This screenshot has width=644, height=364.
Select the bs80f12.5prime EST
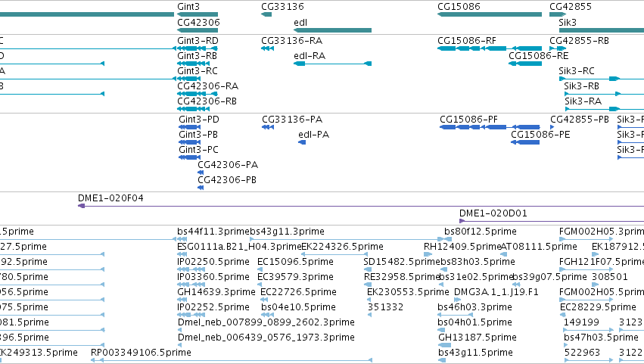click(x=448, y=239)
